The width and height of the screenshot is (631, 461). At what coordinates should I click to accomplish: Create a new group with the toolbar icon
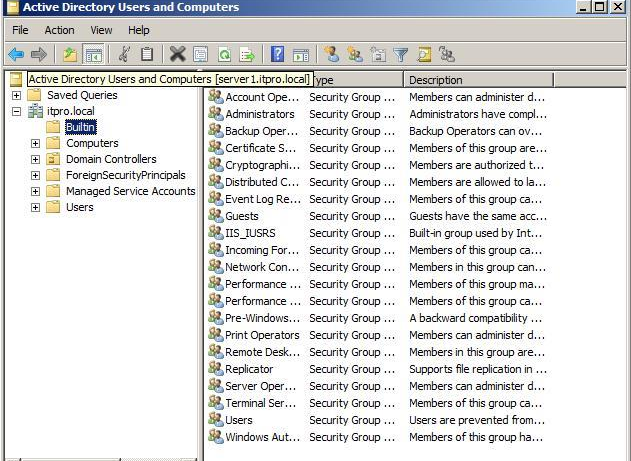355,54
